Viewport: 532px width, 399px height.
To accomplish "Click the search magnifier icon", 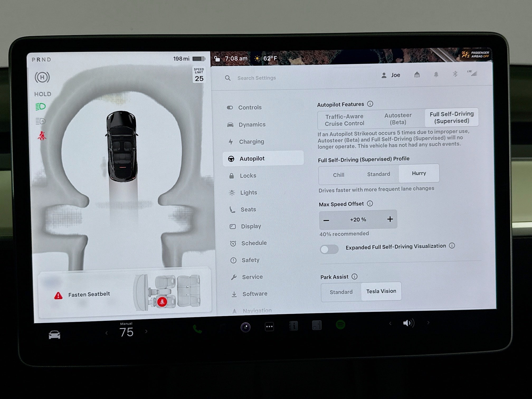I will click(x=228, y=78).
